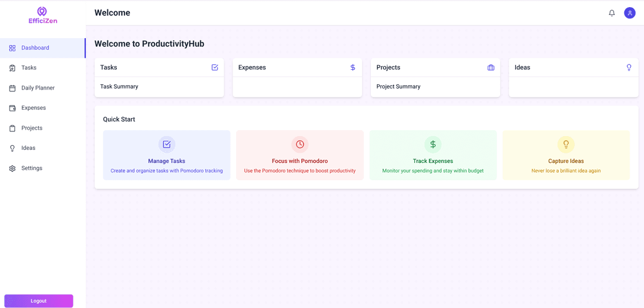Click the briefcase icon on Projects card
Screen dimensions: 644x308
(491, 67)
